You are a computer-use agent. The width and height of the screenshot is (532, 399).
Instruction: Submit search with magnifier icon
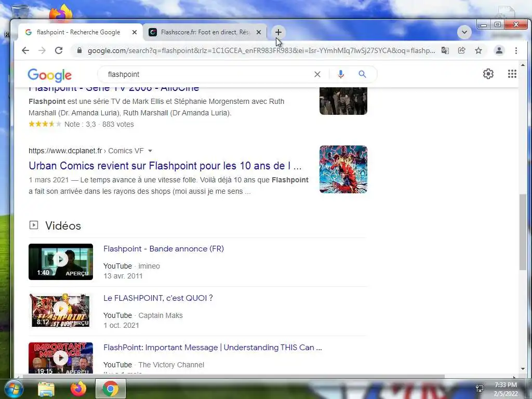(362, 74)
